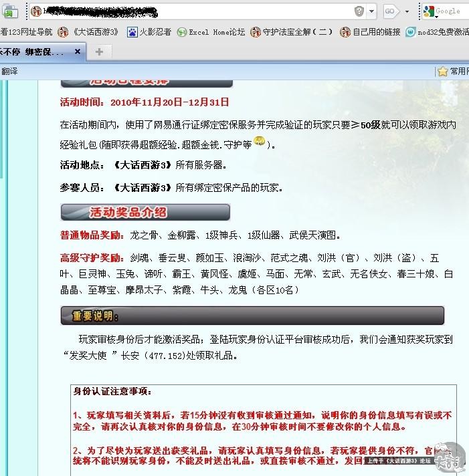
Task: Click the 身份认证注意事项 heading
Action: click(112, 391)
